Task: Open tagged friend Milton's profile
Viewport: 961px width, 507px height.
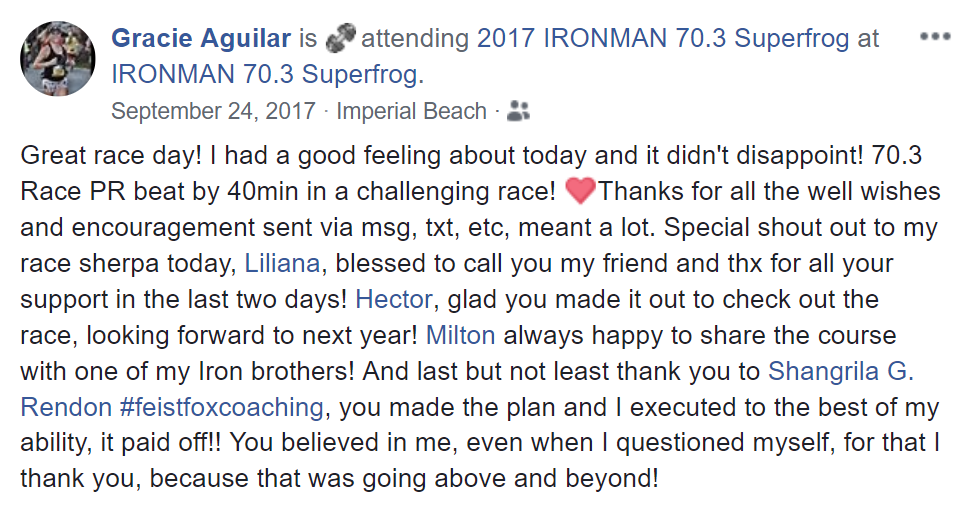Action: (460, 336)
